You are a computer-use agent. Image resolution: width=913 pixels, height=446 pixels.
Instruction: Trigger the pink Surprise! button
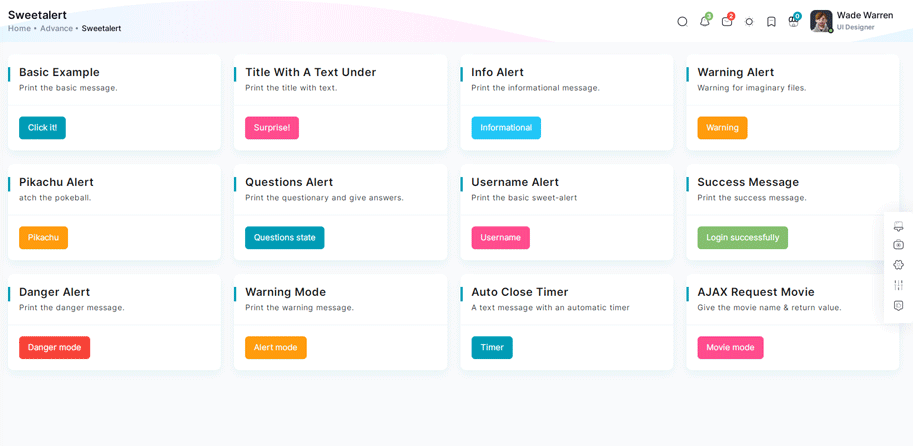coord(272,128)
